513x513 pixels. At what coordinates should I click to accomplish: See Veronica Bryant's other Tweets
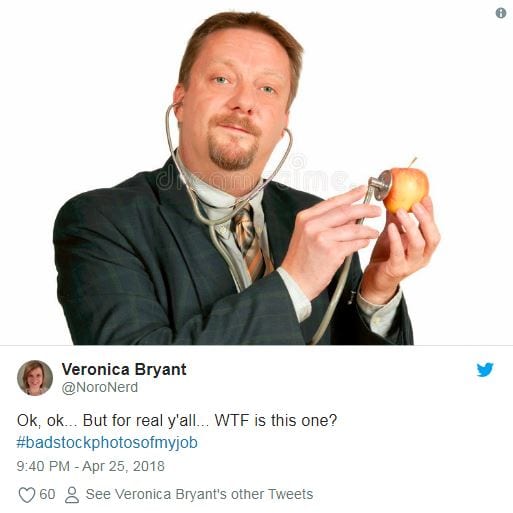199,494
